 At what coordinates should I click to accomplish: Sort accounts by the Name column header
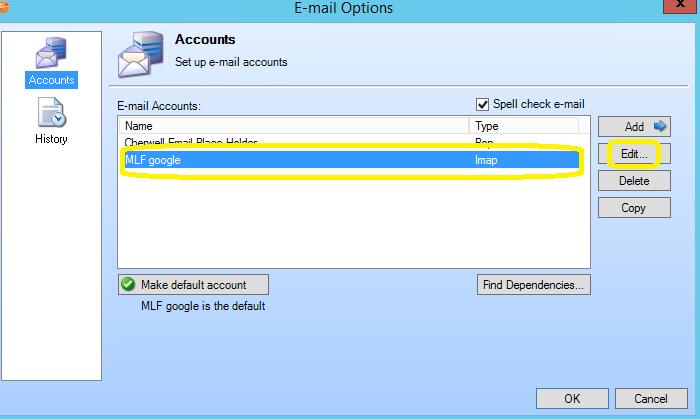(293, 126)
